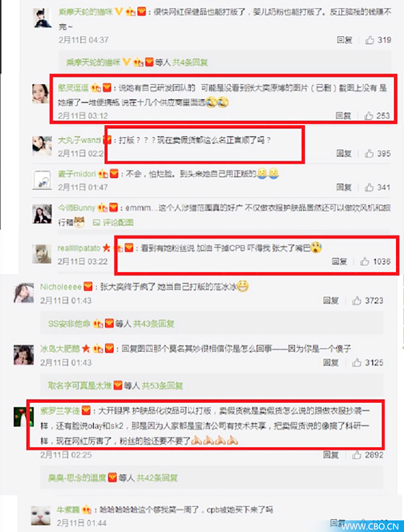
Task: Expand the 共43条回复 replies thread
Action: (x=154, y=324)
